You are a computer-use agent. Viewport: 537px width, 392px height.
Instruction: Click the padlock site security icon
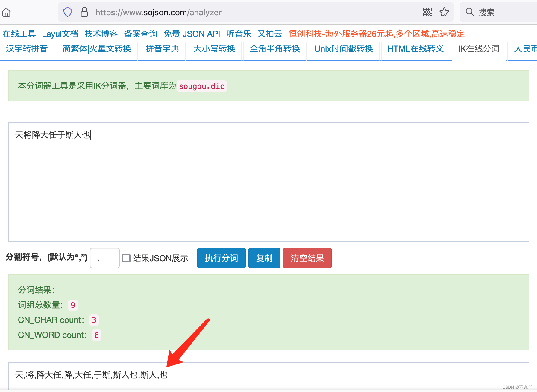[x=84, y=12]
